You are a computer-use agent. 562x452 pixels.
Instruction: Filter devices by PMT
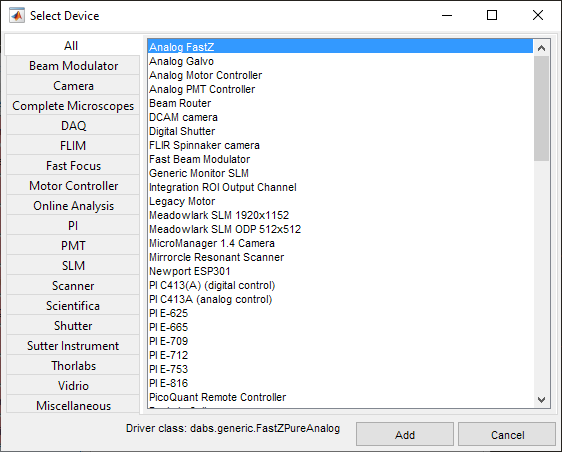73,246
